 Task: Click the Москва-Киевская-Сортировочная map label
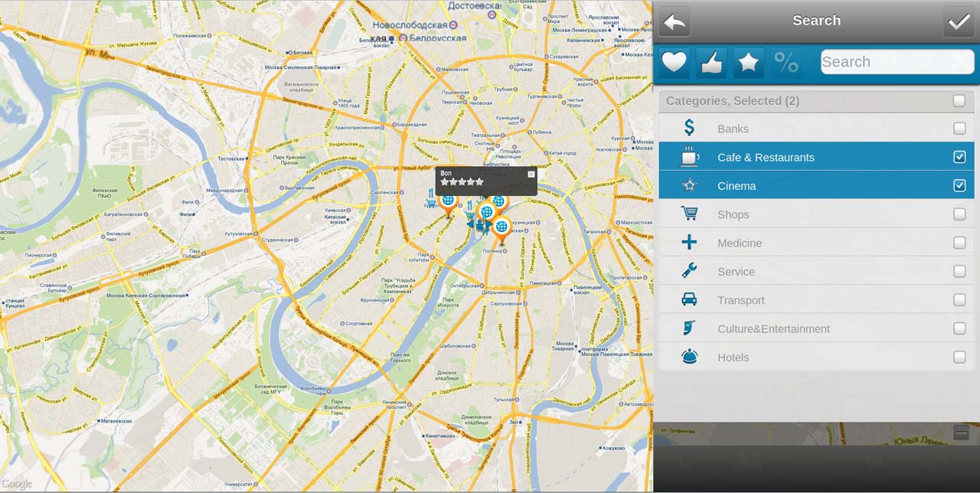tap(146, 295)
